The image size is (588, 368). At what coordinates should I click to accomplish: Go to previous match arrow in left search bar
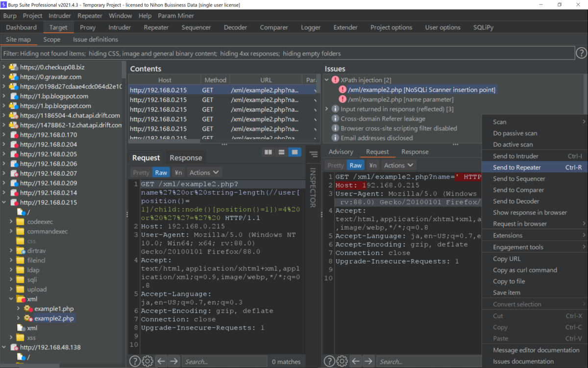click(161, 362)
